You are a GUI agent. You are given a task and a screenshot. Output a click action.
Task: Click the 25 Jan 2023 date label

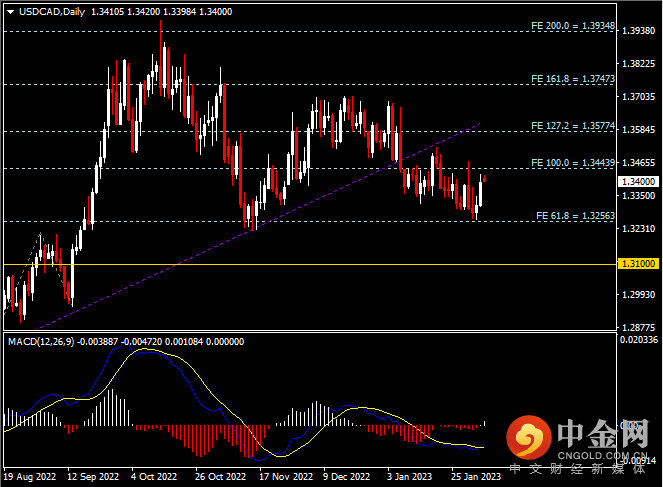475,477
